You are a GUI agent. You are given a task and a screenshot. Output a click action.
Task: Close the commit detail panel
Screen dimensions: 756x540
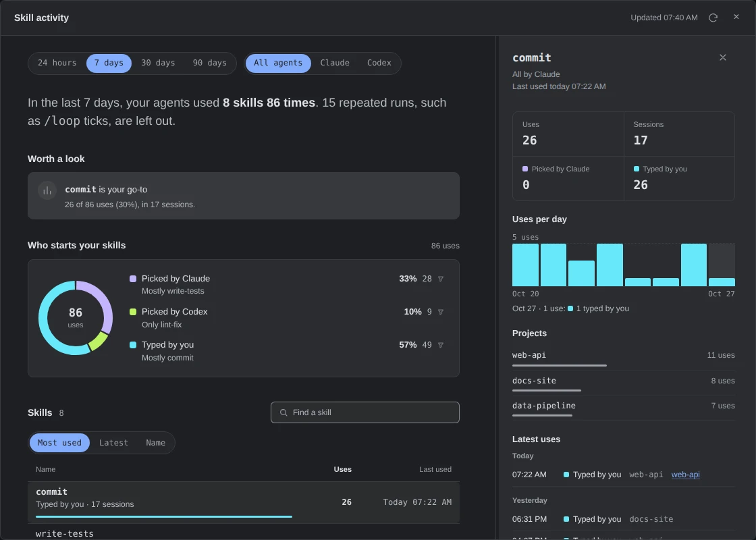coord(723,57)
